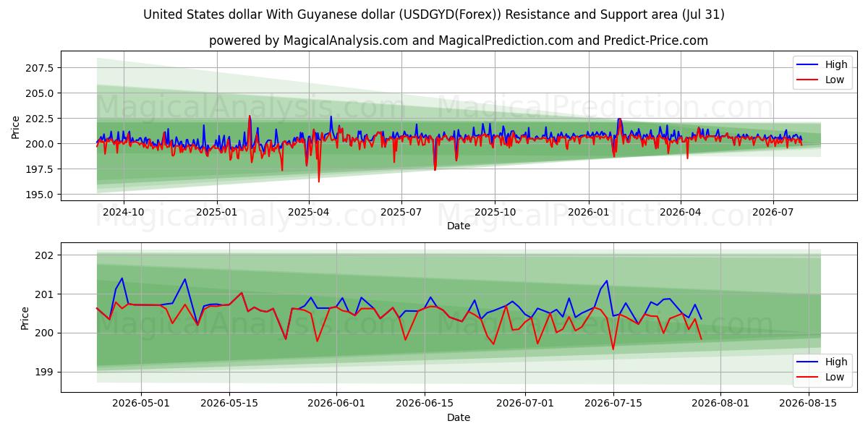Click the 202.5 y-axis tick label
Screen dimensions: 868x434
(x=41, y=119)
